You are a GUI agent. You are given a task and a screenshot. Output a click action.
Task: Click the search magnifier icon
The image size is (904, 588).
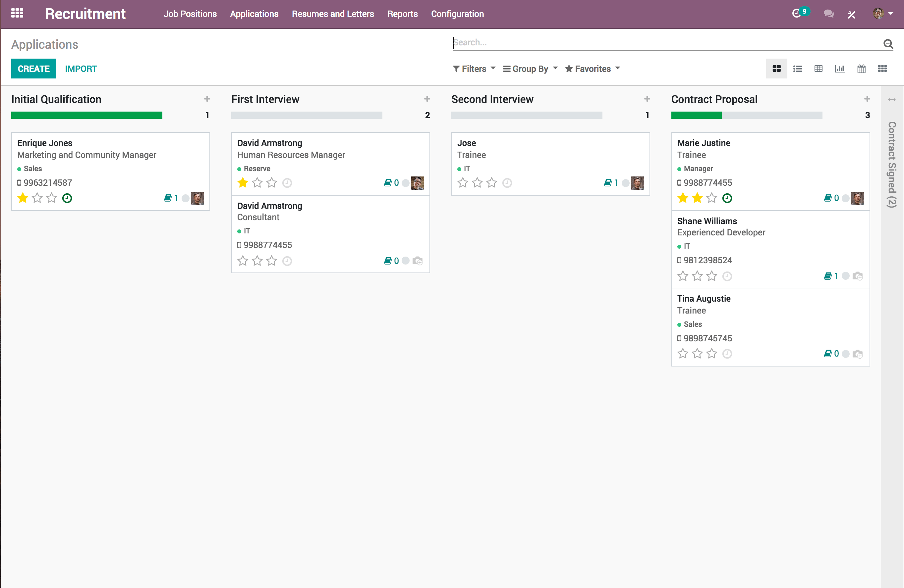coord(888,44)
